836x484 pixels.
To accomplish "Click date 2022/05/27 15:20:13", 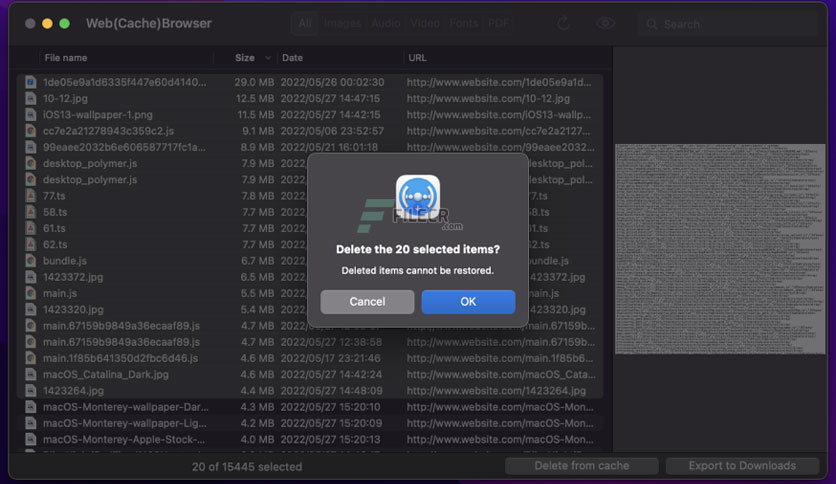I will (x=331, y=439).
